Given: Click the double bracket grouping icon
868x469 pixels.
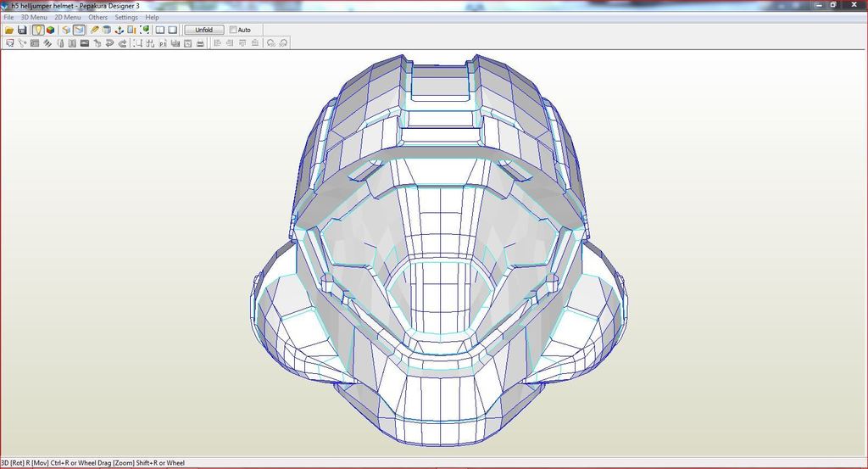Looking at the screenshot, I should 150,43.
